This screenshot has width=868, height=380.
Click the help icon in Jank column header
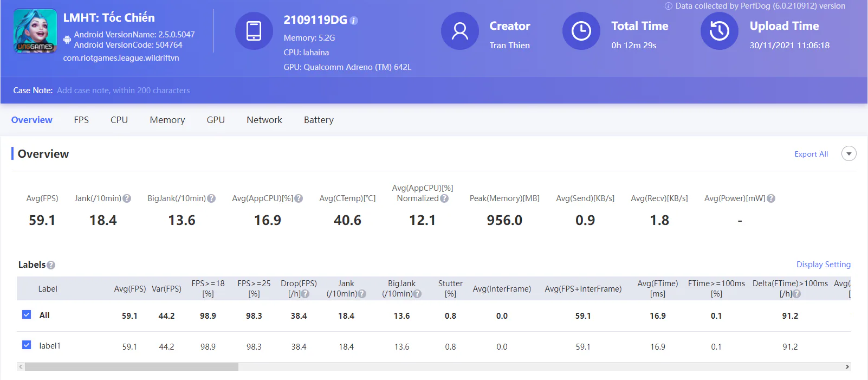(x=362, y=294)
